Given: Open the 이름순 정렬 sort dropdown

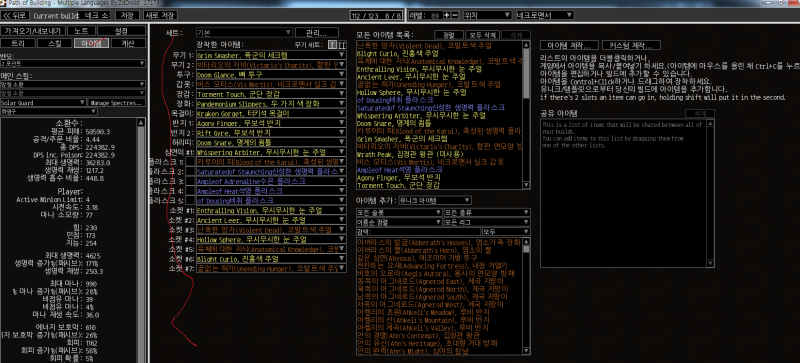Looking at the screenshot, I should coord(399,222).
